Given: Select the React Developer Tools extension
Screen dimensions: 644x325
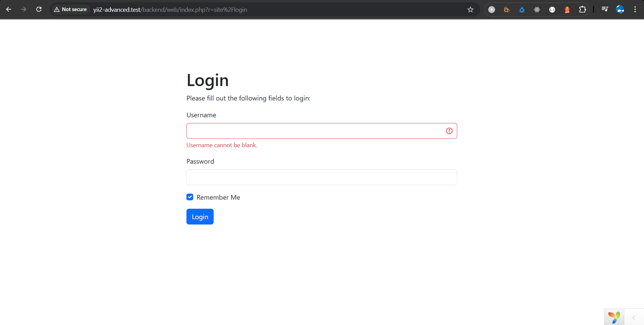Looking at the screenshot, I should [x=536, y=9].
